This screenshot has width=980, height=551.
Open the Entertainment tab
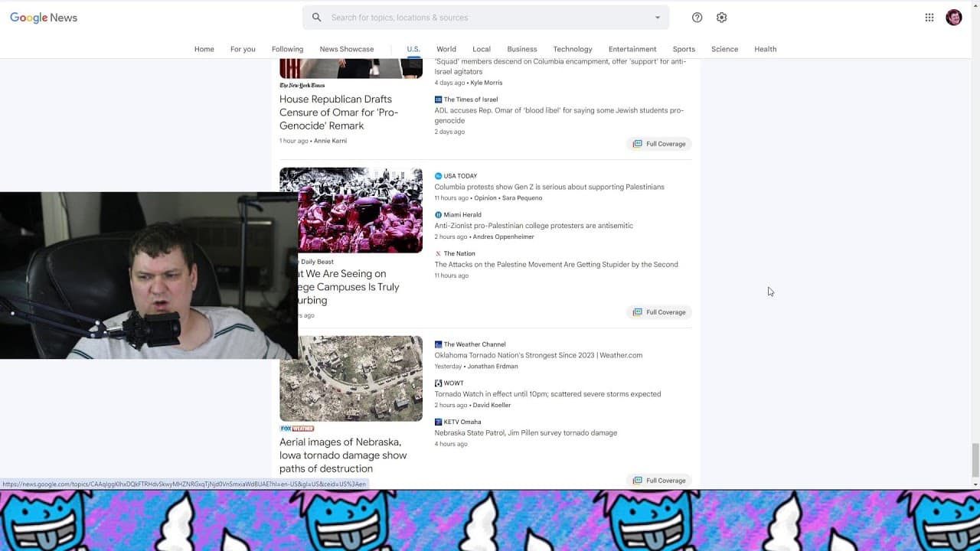(x=632, y=49)
